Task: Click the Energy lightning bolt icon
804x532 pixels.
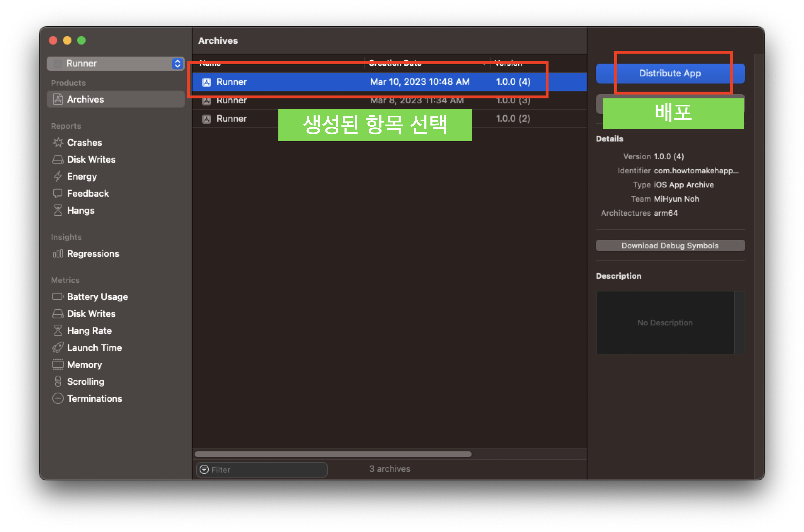Action: click(58, 176)
